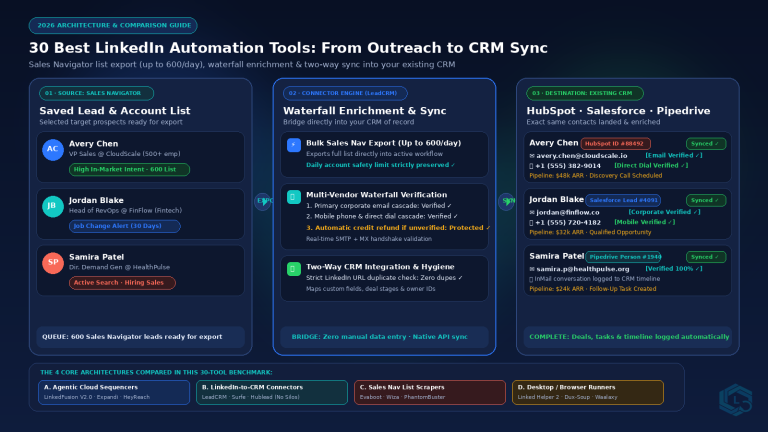This screenshot has height=432, width=768.
Task: Click the Samira Patel name in the Sales Navigator list
Action: [96, 257]
